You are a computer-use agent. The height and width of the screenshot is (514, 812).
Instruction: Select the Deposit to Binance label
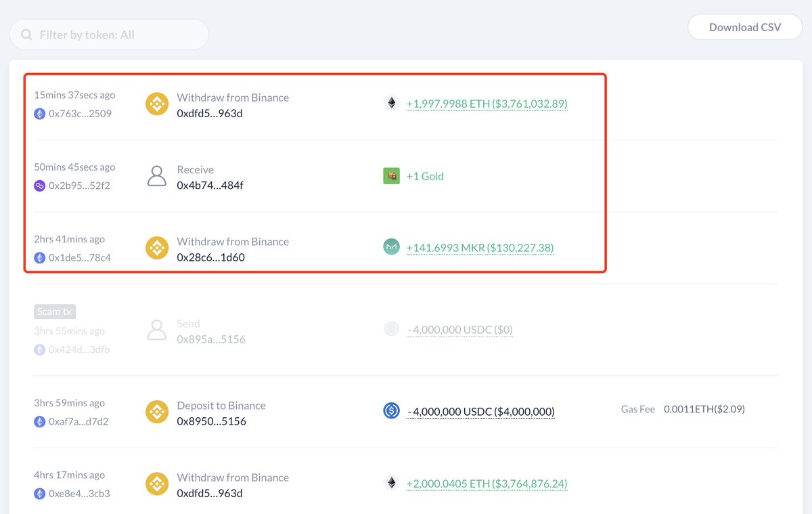[x=221, y=406]
